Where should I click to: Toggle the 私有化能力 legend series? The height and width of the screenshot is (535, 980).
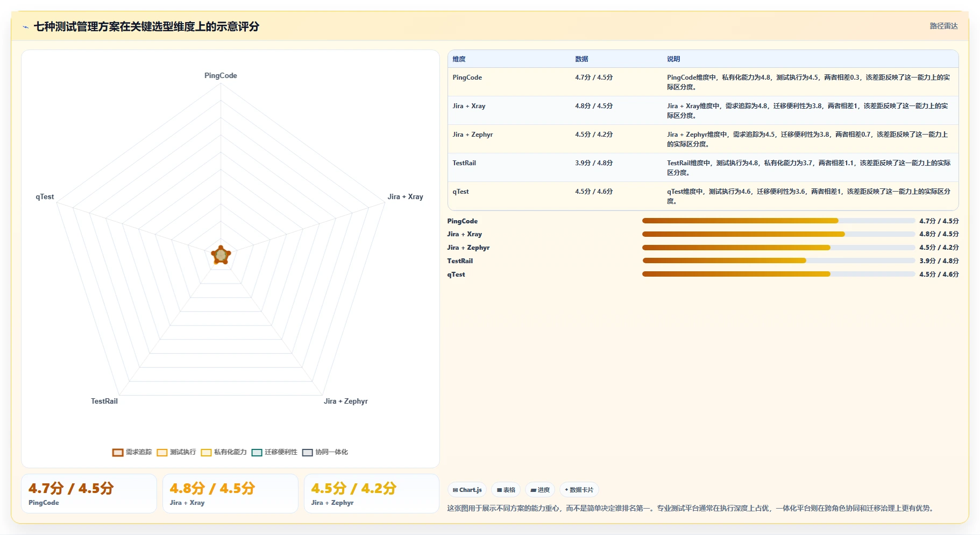(224, 452)
